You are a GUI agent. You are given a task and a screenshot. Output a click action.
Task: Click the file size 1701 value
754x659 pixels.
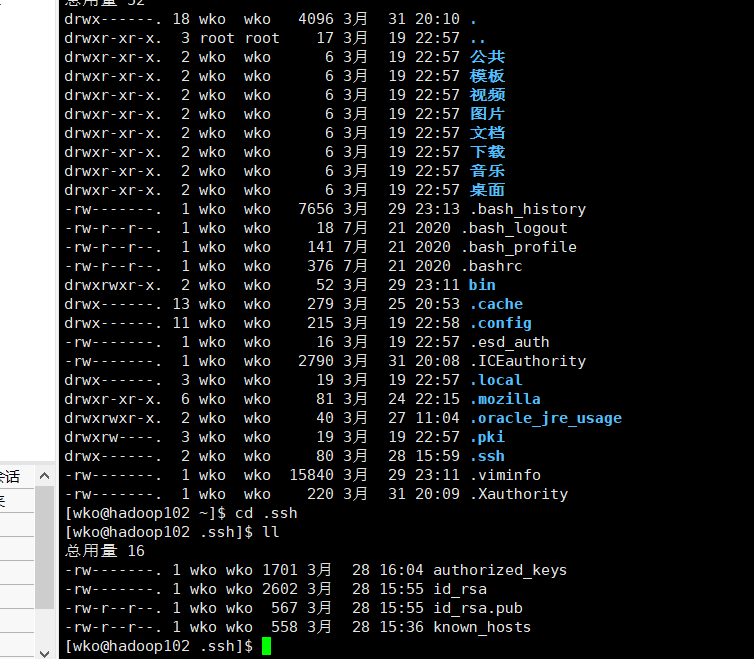(280, 570)
